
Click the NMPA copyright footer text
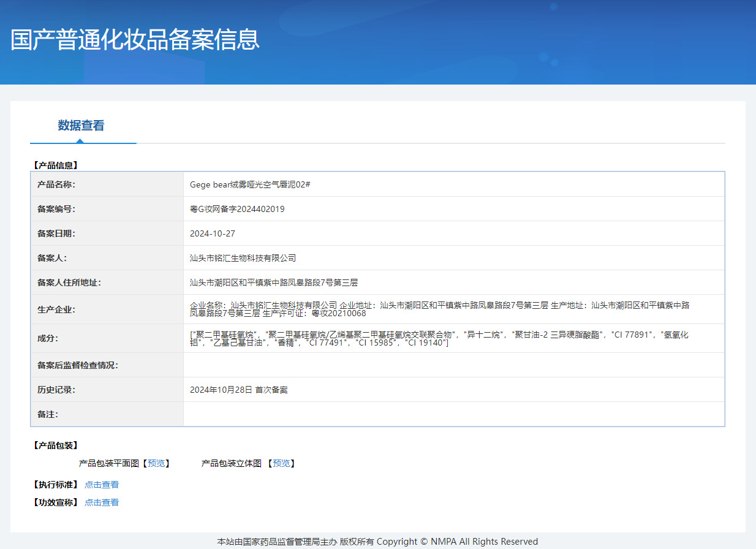(378, 541)
